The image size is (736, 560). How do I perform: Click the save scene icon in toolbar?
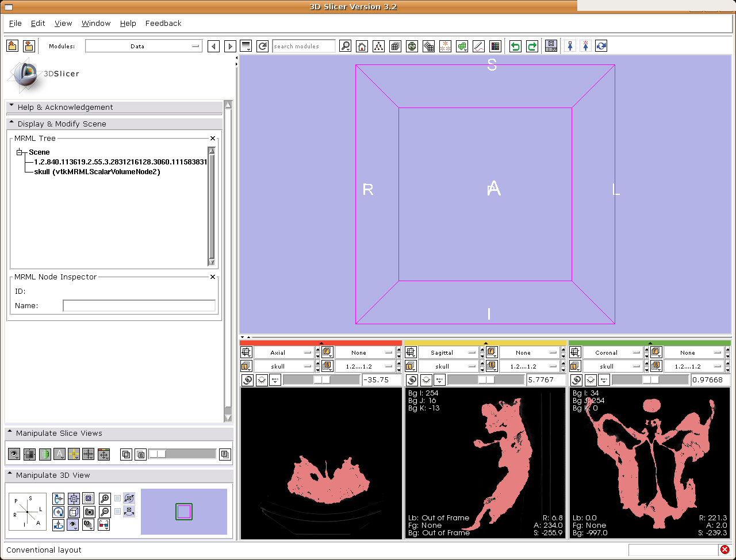pos(29,46)
